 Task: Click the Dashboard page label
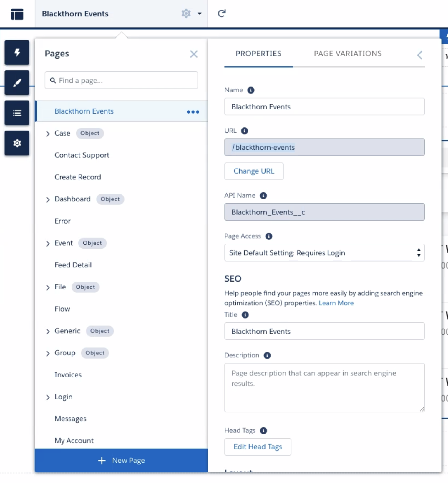pyautogui.click(x=72, y=199)
